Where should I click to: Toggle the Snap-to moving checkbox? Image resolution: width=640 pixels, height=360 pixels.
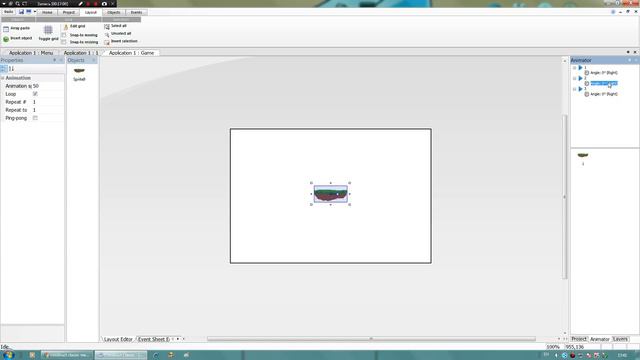pos(64,35)
